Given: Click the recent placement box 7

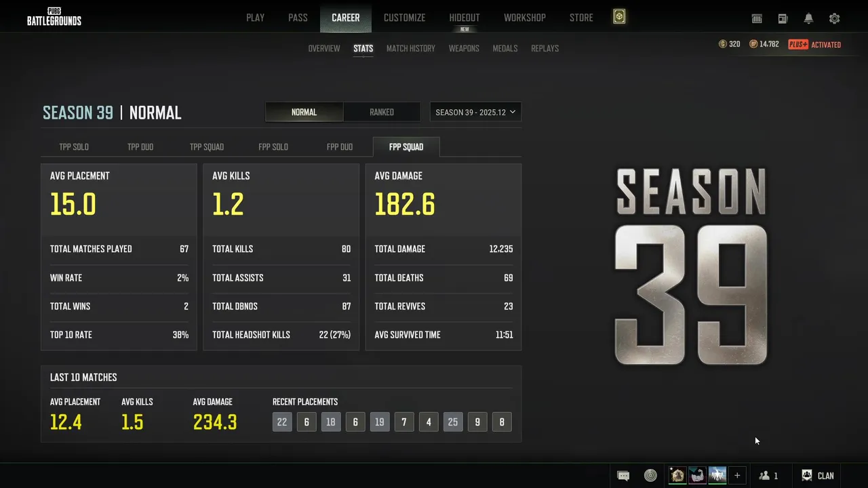Looking at the screenshot, I should pos(404,422).
